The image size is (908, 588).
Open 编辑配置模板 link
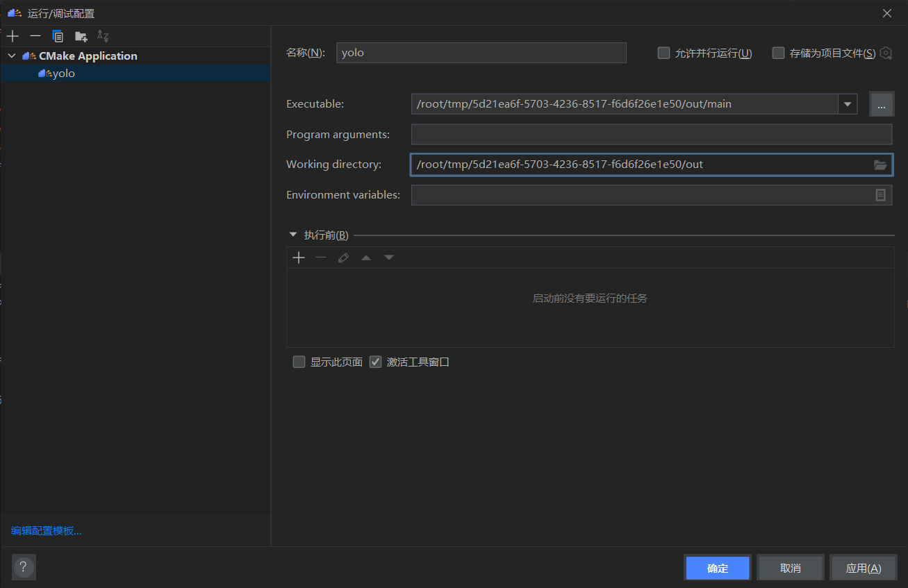[x=47, y=531]
